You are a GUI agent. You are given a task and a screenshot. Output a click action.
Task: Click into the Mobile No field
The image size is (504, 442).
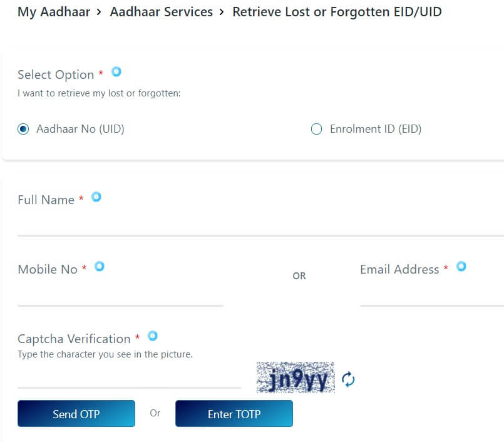pyautogui.click(x=120, y=294)
